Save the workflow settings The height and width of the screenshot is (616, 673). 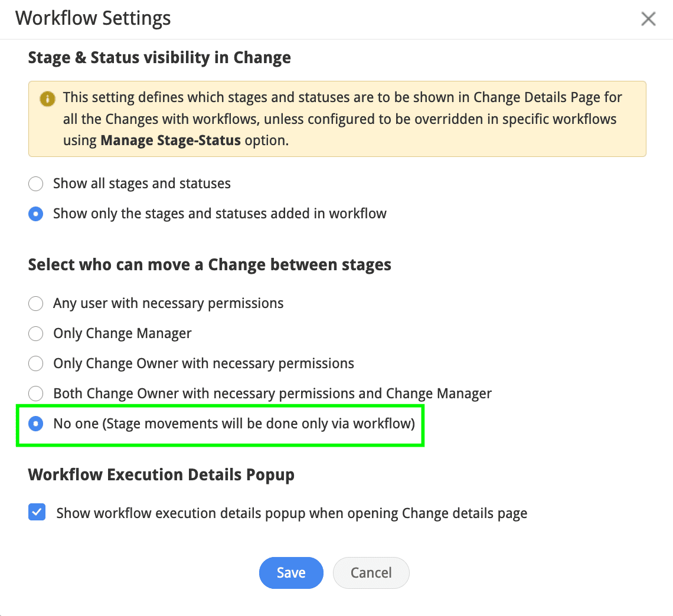(x=291, y=573)
